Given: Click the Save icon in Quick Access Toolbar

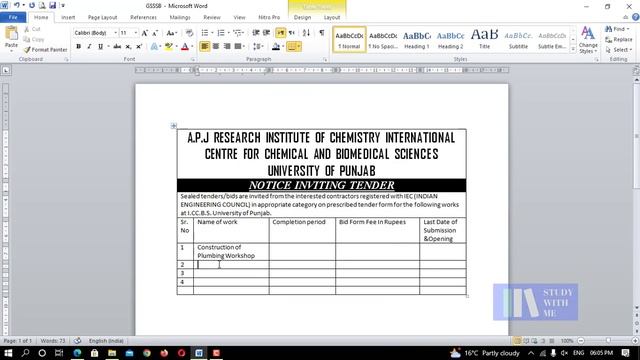Looking at the screenshot, I should click(53, 6).
